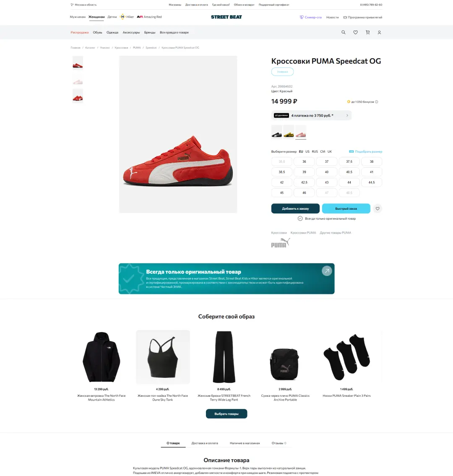Open the shopping cart icon
453x476 pixels.
pyautogui.click(x=368, y=32)
